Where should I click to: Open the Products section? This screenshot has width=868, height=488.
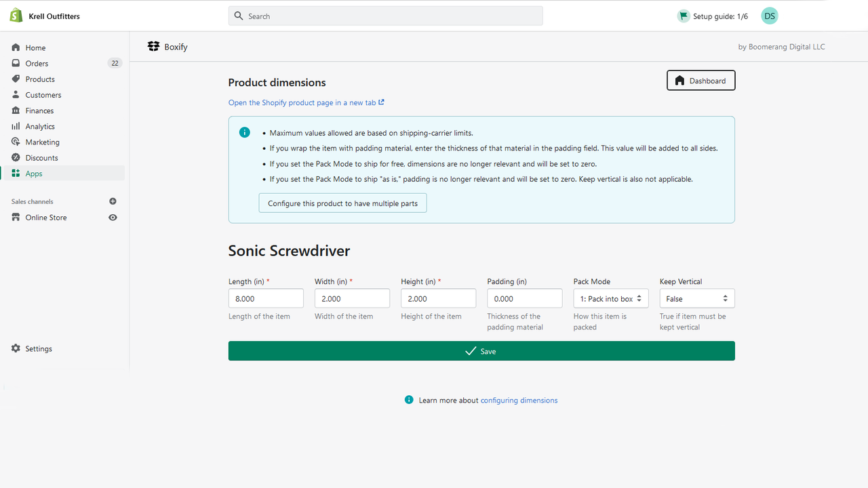15,79
